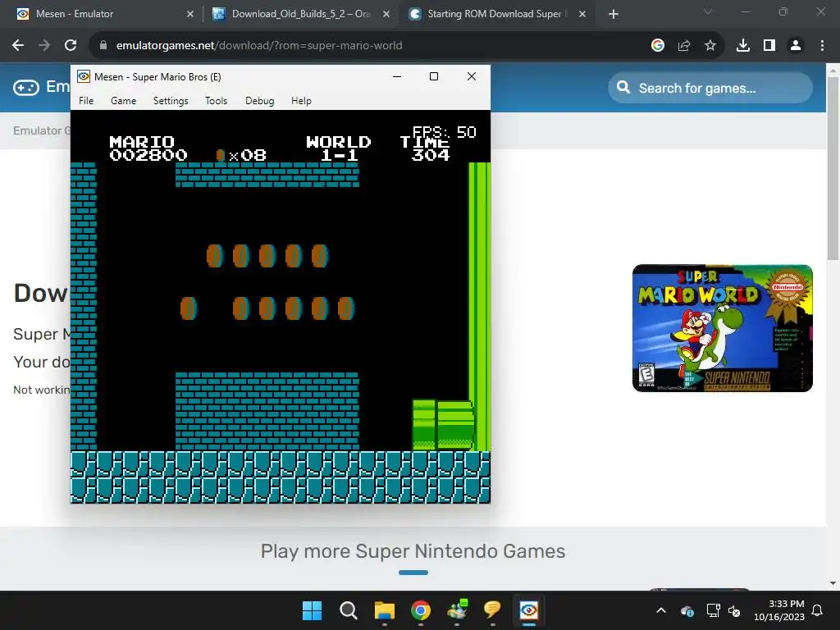The height and width of the screenshot is (630, 840).
Task: Open the Debug menu in Mesen
Action: coord(260,101)
